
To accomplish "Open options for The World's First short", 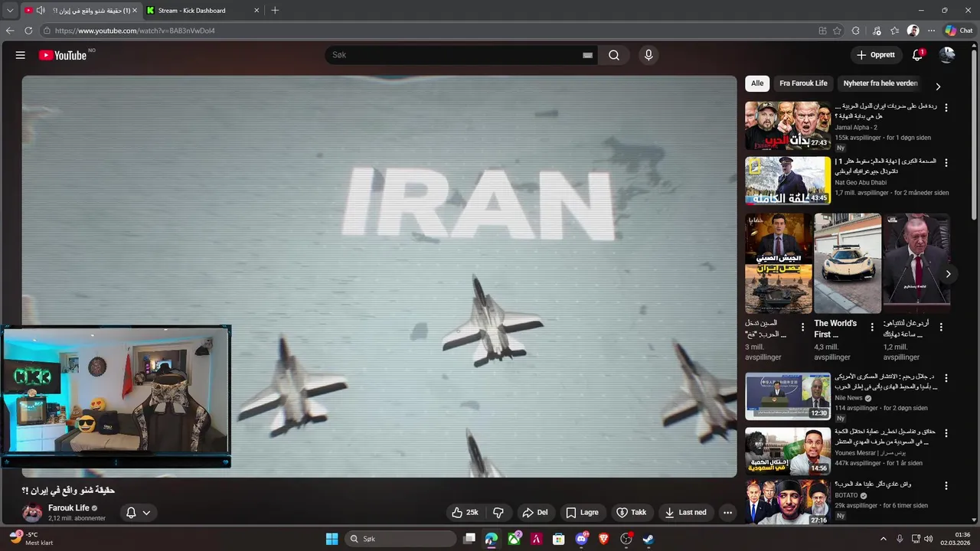I will (871, 327).
